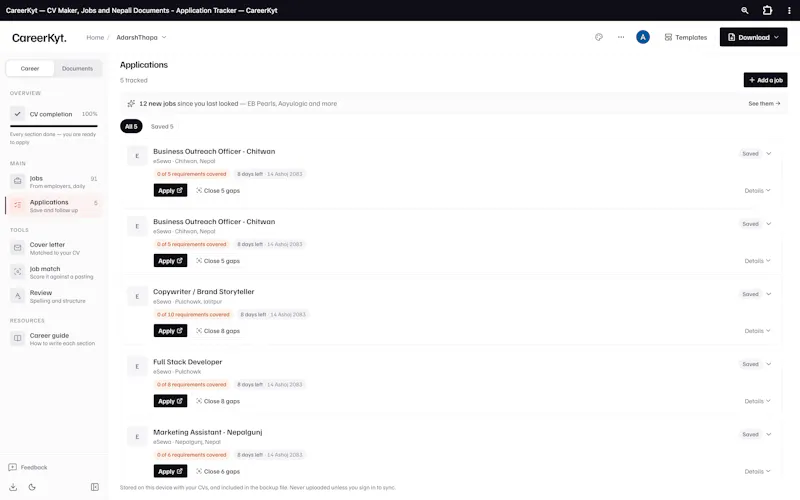Click the Copywriter / Brand Storyteller job title
This screenshot has width=800, height=500.
204,292
